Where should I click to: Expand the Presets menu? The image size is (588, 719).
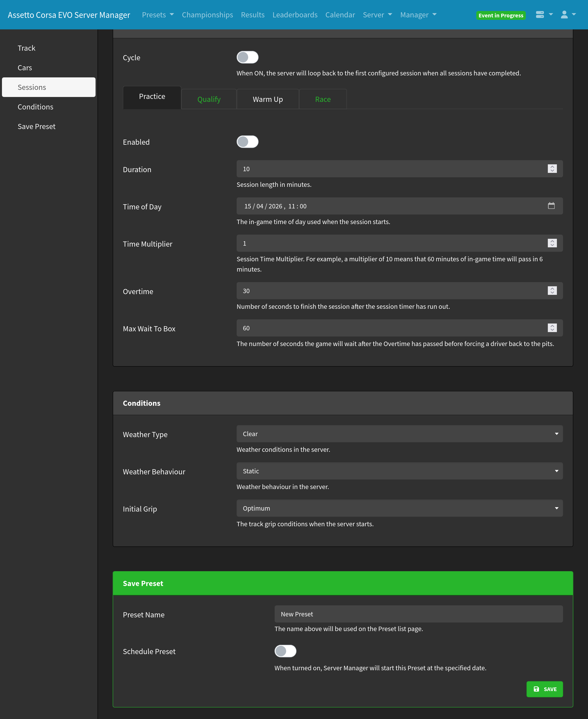(158, 15)
